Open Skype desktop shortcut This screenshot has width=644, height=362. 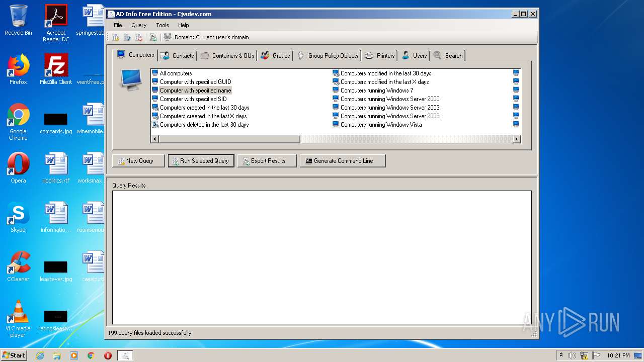[x=18, y=217]
